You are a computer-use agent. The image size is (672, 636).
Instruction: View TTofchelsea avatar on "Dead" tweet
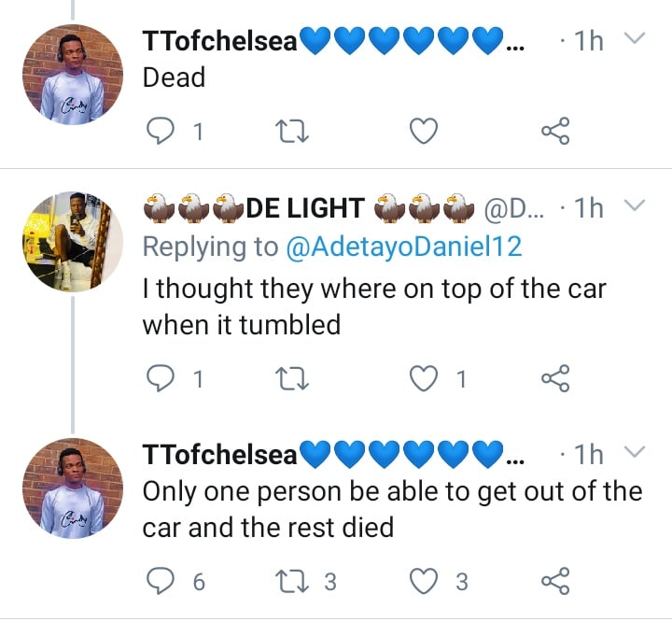click(x=73, y=75)
